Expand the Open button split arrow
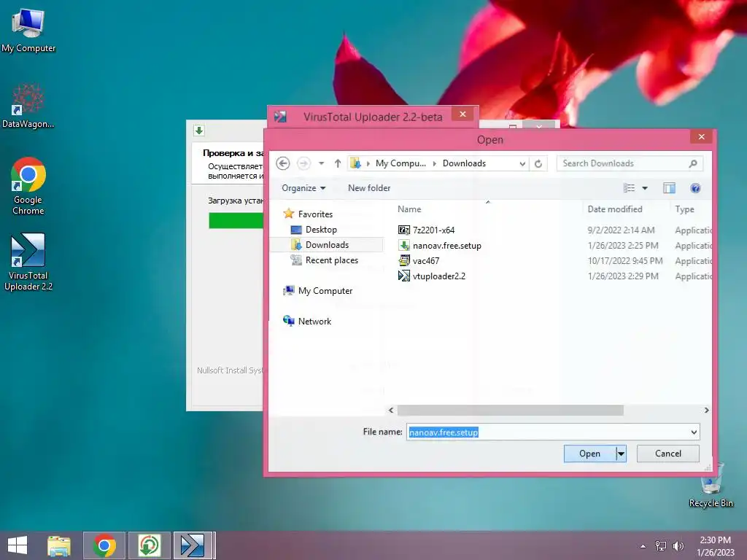The width and height of the screenshot is (747, 560). (621, 454)
